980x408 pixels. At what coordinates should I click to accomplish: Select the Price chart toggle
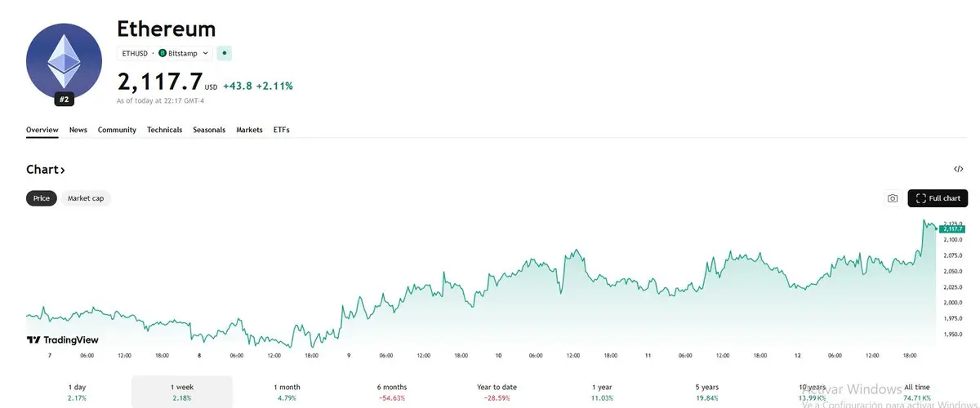pos(42,198)
